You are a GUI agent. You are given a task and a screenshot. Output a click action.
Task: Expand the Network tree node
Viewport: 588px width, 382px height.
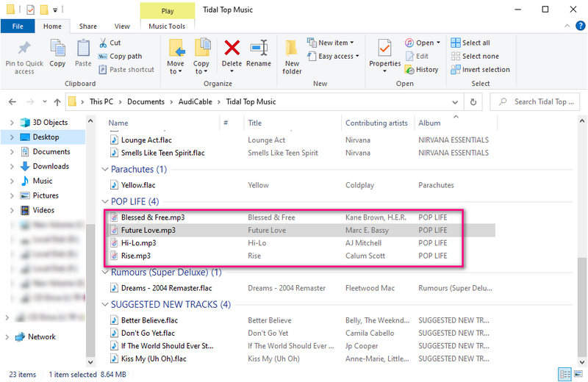point(7,337)
